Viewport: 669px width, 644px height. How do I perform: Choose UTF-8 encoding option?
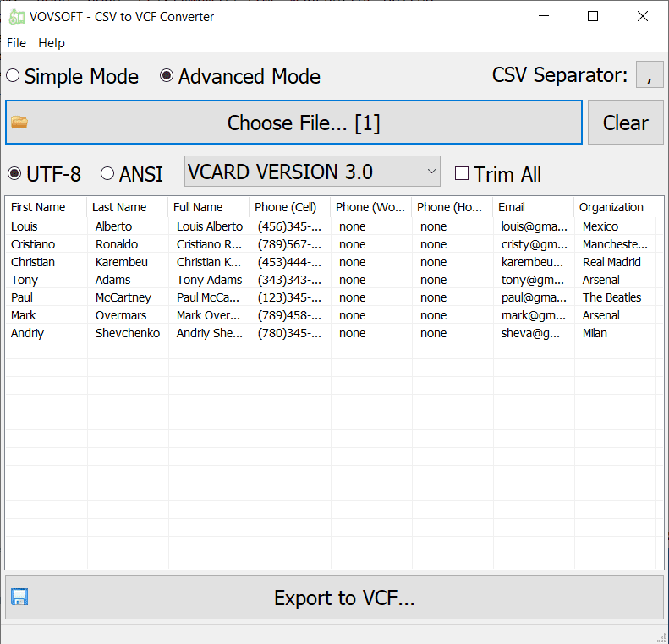pyautogui.click(x=15, y=174)
